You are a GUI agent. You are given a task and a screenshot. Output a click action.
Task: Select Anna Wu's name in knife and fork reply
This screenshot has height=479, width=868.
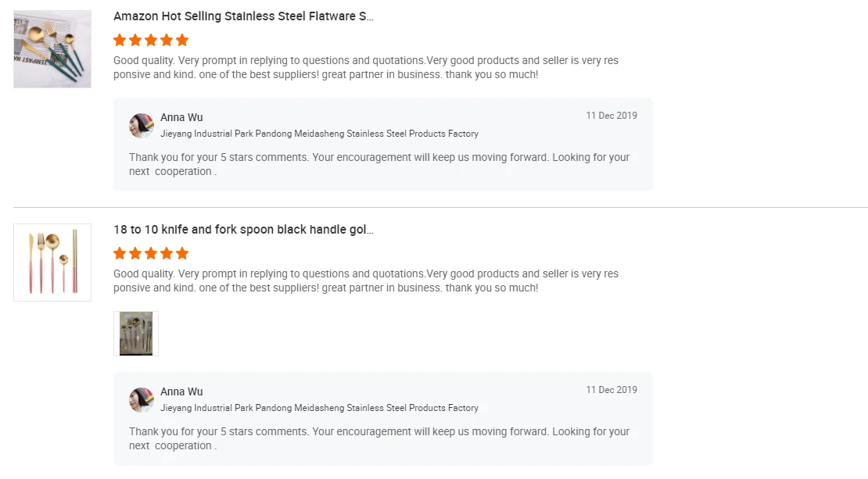tap(181, 391)
